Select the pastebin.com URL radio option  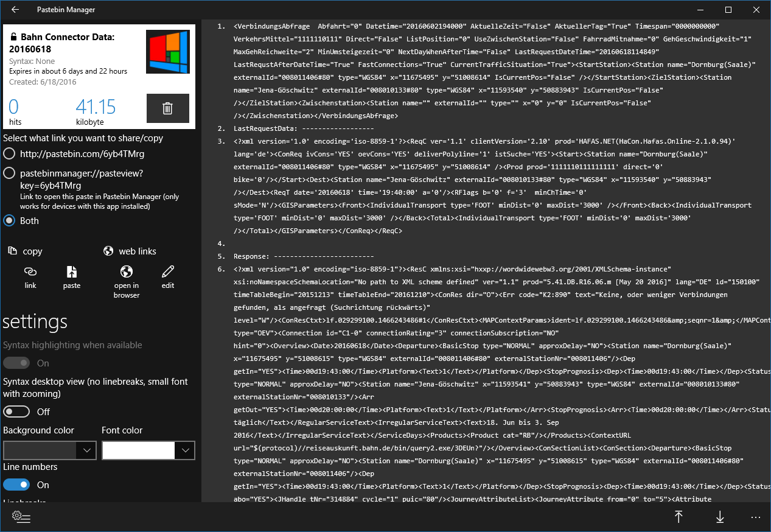pos(9,153)
